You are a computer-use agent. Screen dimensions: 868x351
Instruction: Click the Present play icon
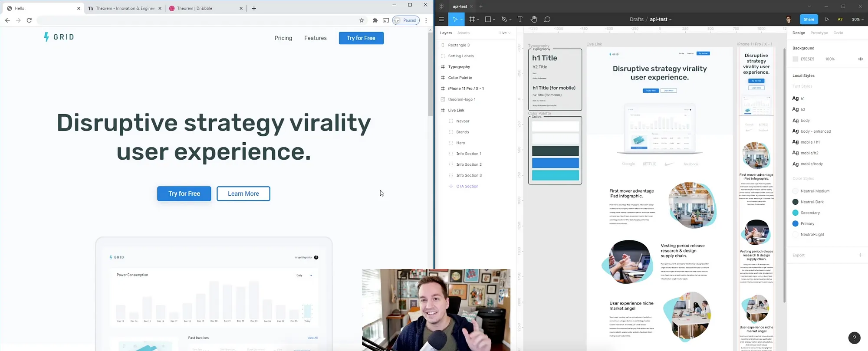pos(827,20)
